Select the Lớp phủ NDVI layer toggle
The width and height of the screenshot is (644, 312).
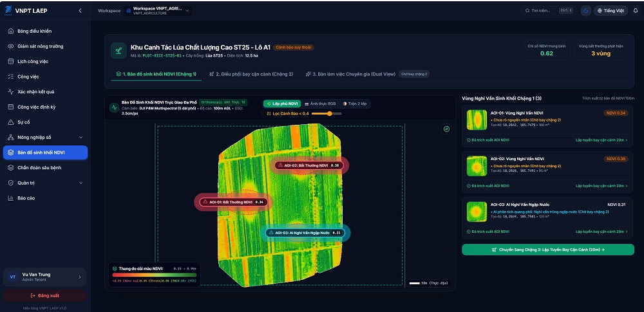click(x=282, y=104)
